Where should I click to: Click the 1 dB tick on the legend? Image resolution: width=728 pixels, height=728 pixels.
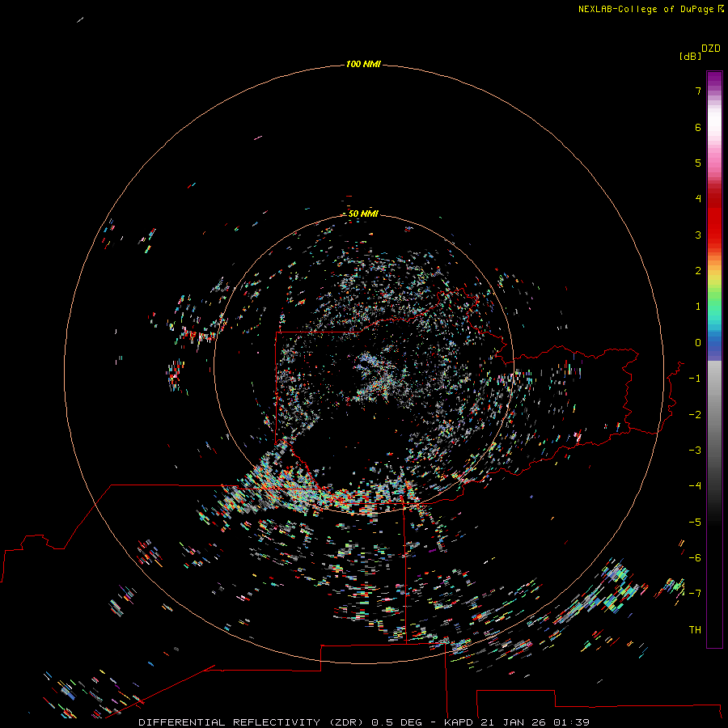click(x=698, y=307)
